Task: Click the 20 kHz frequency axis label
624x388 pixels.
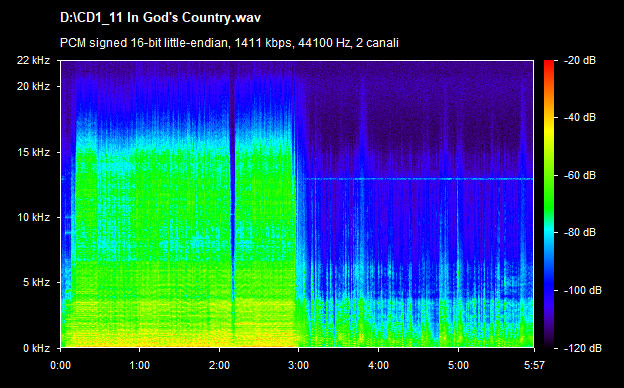Action: 33,86
